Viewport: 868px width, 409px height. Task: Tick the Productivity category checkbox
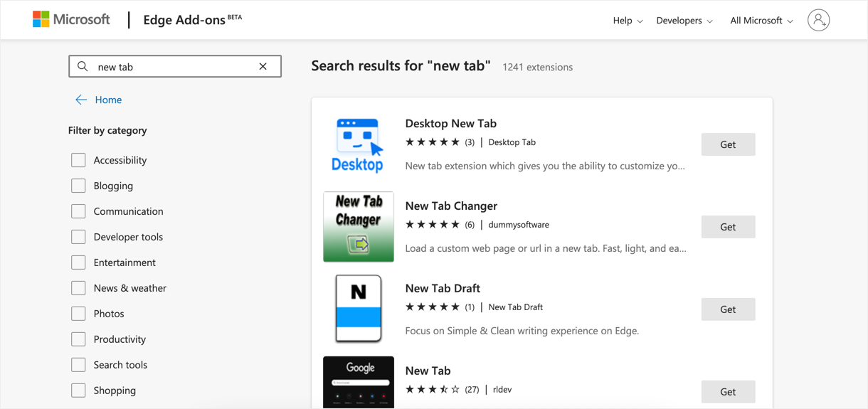78,339
